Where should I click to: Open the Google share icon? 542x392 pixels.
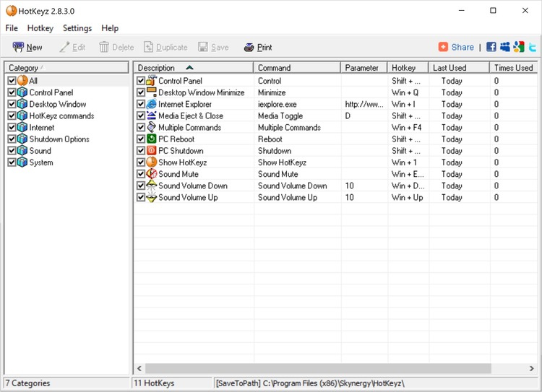pos(518,47)
